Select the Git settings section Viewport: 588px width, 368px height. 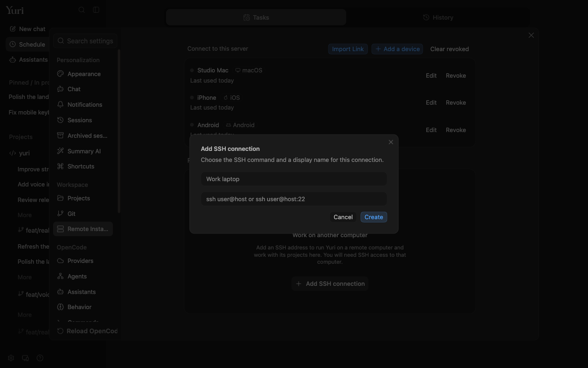click(x=83, y=214)
